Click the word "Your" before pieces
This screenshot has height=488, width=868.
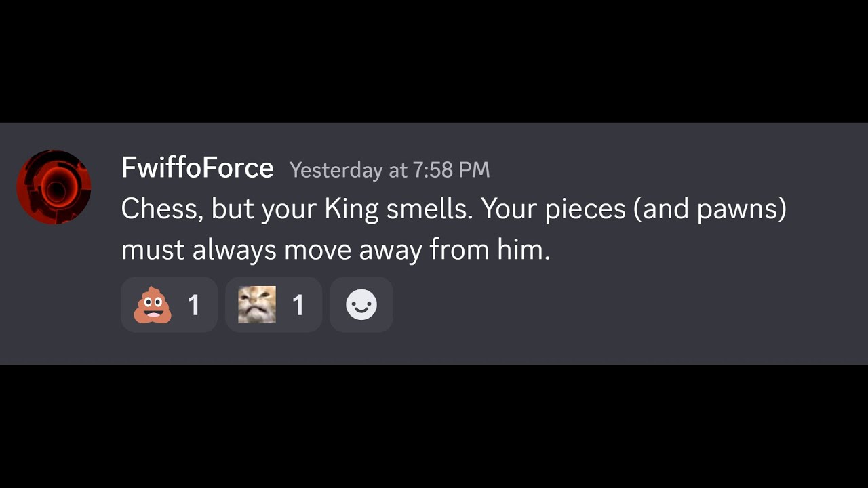(509, 209)
